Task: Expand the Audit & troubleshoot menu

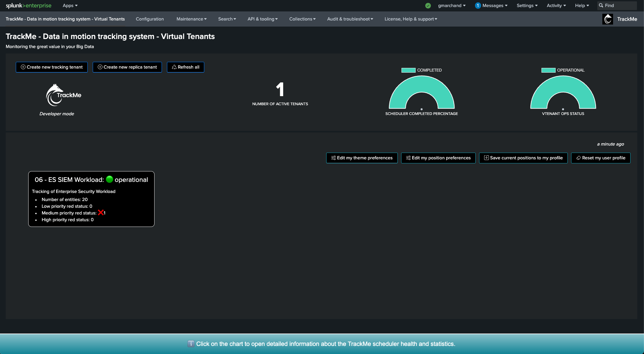Action: 350,19
